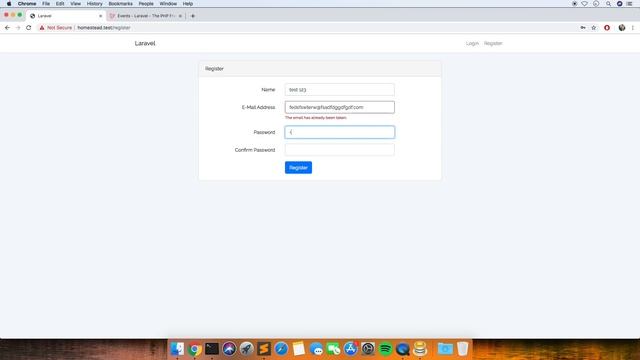Open the Chrome profile avatar

coord(622,28)
